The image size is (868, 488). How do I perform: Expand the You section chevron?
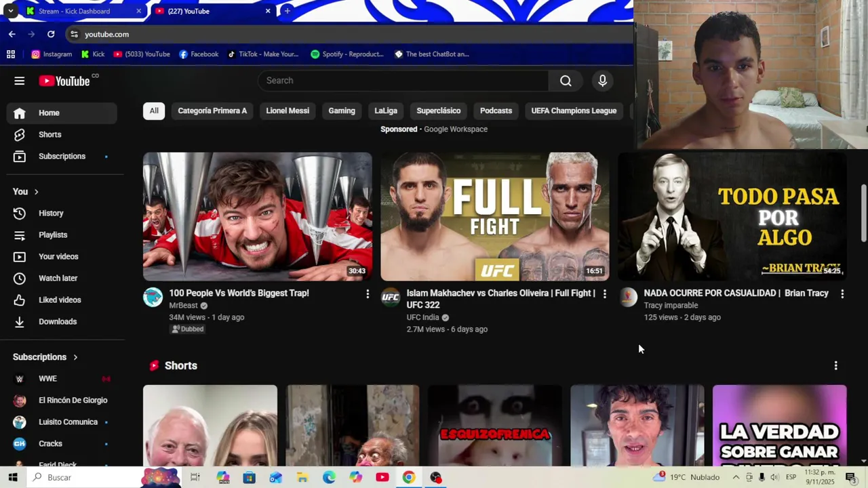point(37,192)
